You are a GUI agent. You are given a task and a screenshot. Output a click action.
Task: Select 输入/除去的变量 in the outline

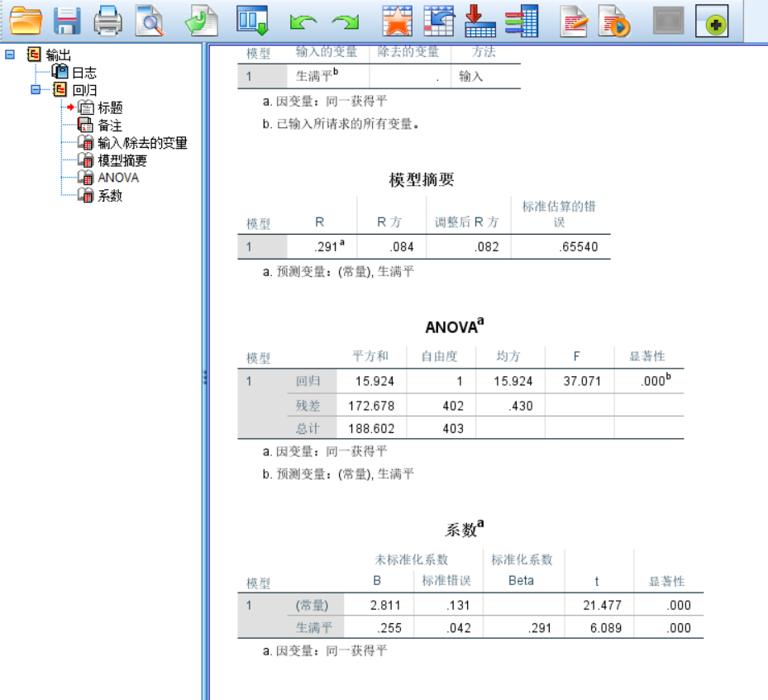142,143
